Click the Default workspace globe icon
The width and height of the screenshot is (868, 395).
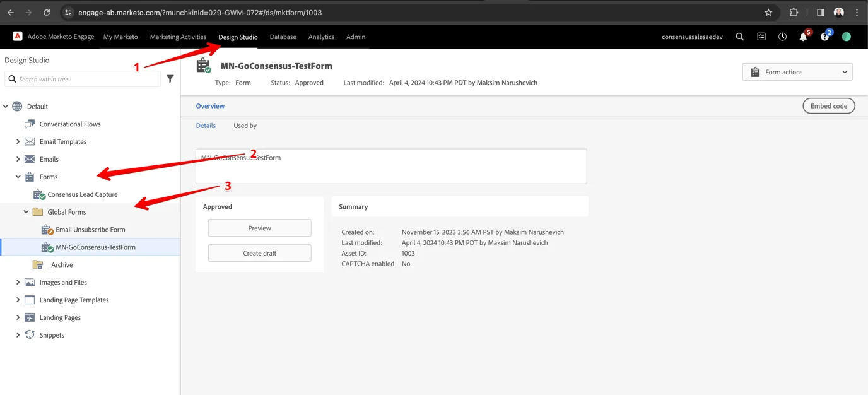pyautogui.click(x=17, y=106)
